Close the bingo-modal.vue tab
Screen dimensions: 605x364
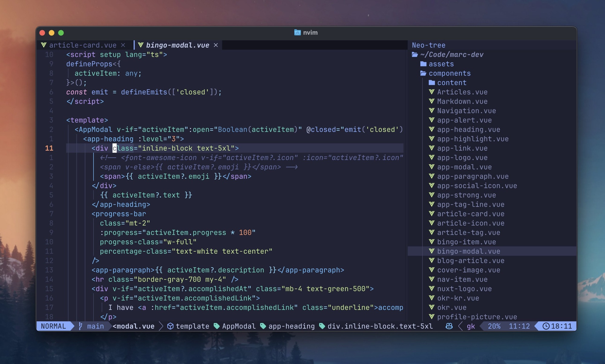[x=216, y=45]
